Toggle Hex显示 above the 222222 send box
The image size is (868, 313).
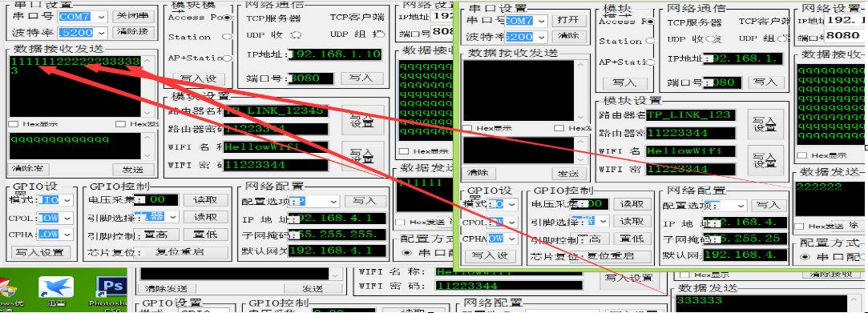pos(801,155)
